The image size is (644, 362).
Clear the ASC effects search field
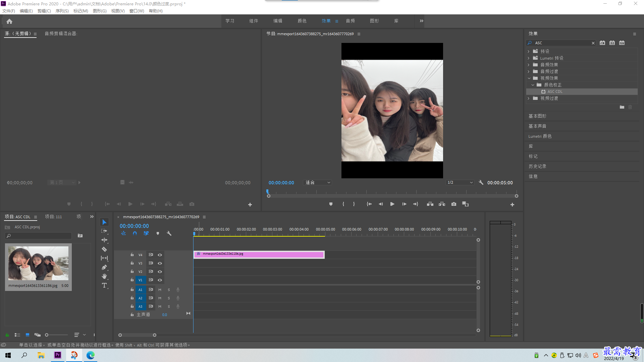tap(593, 43)
